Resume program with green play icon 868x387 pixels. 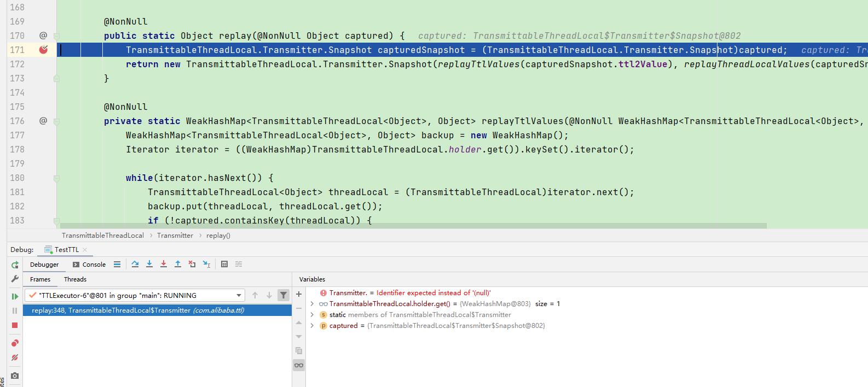point(15,296)
